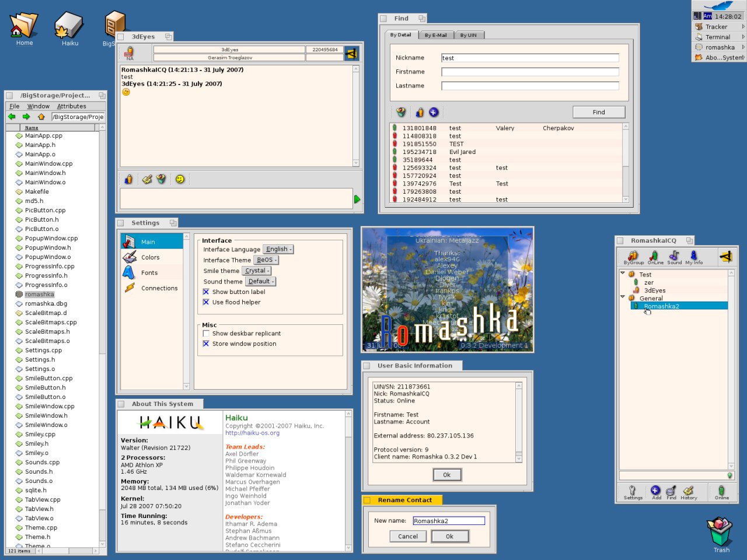Toggle Store window position checkbox
Viewport: 747px width, 560px height.
click(206, 344)
